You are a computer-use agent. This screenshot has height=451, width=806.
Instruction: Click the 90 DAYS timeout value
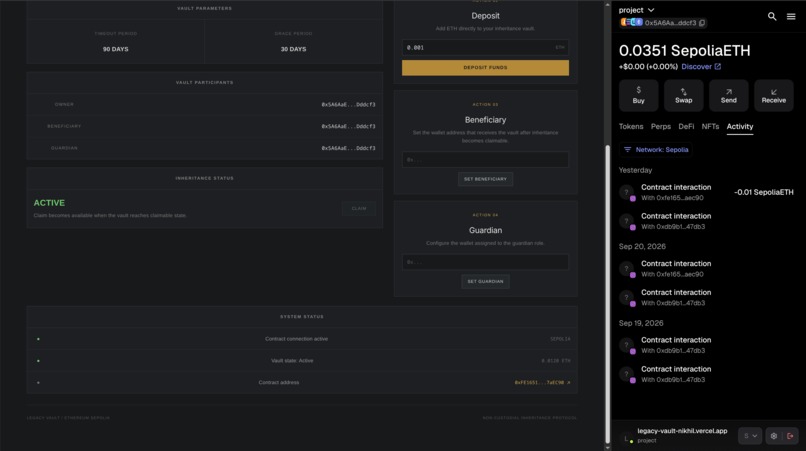tap(116, 49)
